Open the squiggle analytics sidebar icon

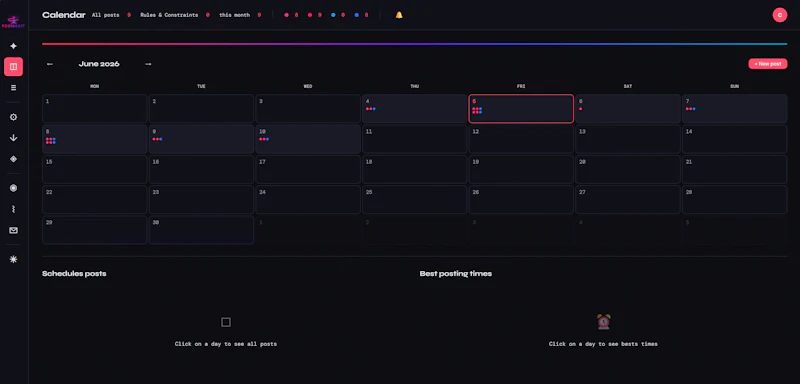[x=13, y=209]
